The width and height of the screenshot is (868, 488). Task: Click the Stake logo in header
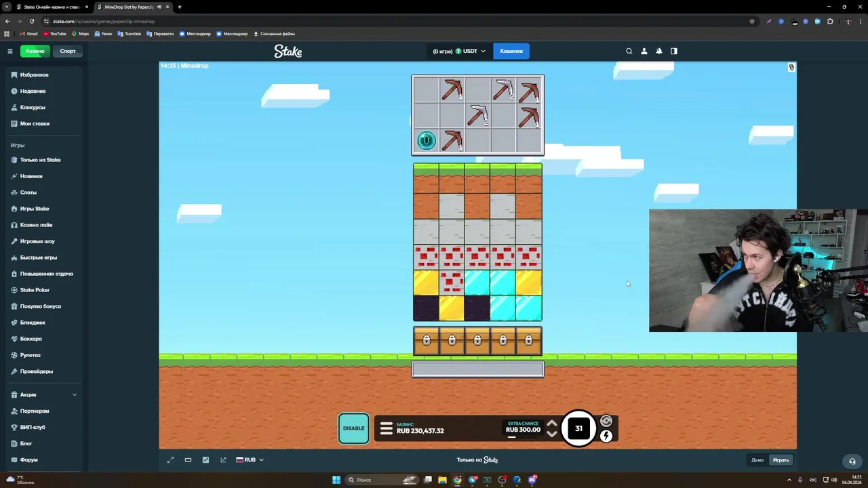coord(288,51)
